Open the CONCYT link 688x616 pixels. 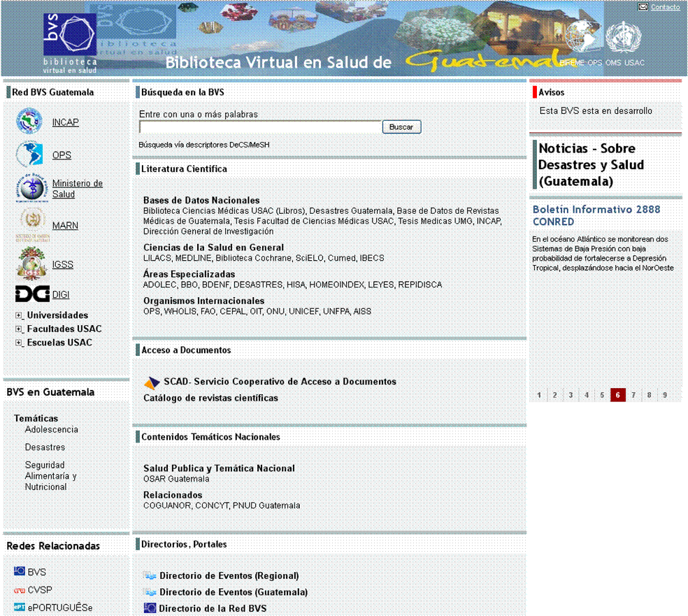211,506
